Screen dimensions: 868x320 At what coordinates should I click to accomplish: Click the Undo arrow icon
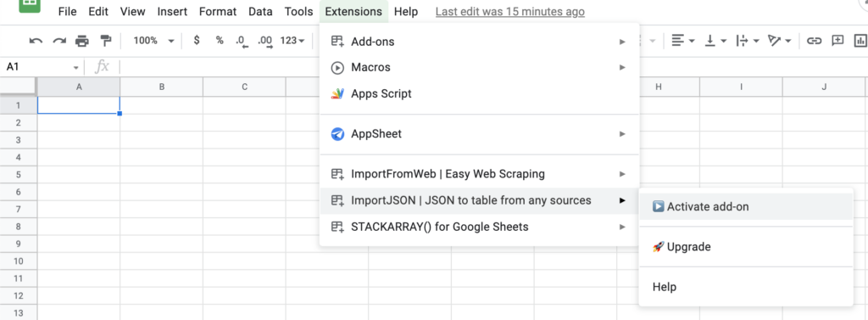(x=36, y=41)
